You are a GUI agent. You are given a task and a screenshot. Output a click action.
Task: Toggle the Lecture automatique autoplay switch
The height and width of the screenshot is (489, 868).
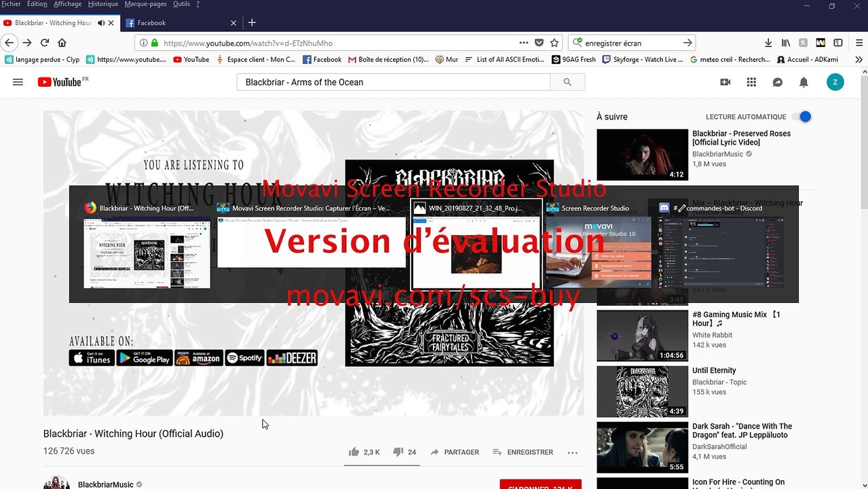[x=802, y=117]
